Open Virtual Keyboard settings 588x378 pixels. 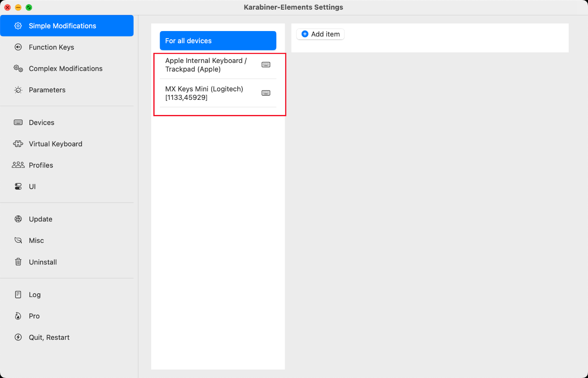(67, 144)
